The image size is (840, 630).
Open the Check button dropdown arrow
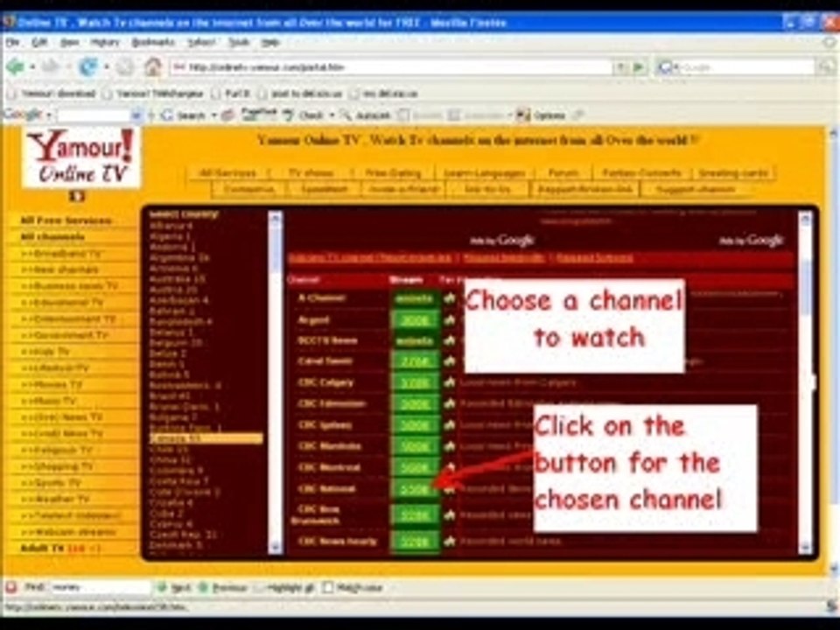tap(332, 115)
